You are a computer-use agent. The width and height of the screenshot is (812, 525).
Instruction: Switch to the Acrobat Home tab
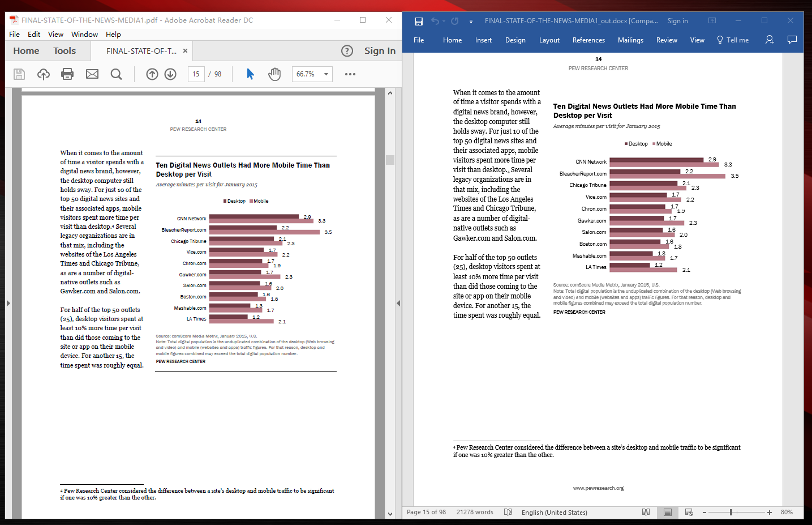click(x=26, y=51)
